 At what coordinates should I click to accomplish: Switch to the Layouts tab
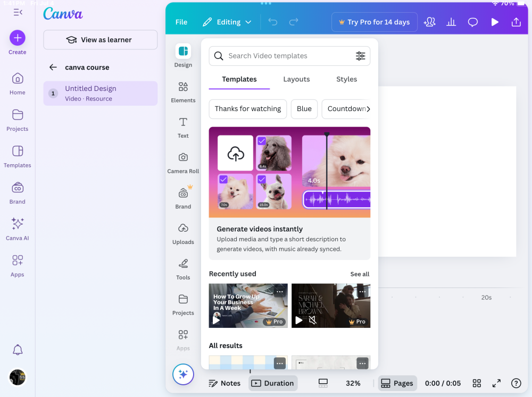[x=296, y=79]
